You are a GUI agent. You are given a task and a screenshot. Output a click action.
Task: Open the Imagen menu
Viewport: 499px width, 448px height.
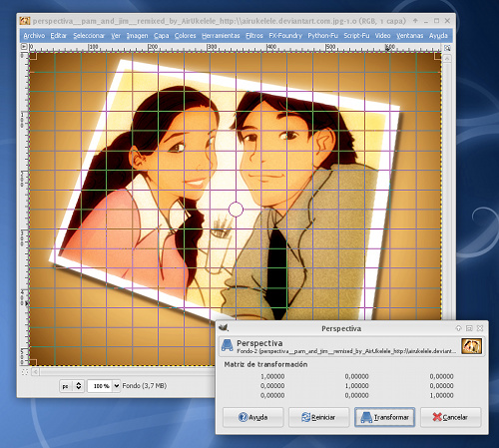click(x=137, y=36)
